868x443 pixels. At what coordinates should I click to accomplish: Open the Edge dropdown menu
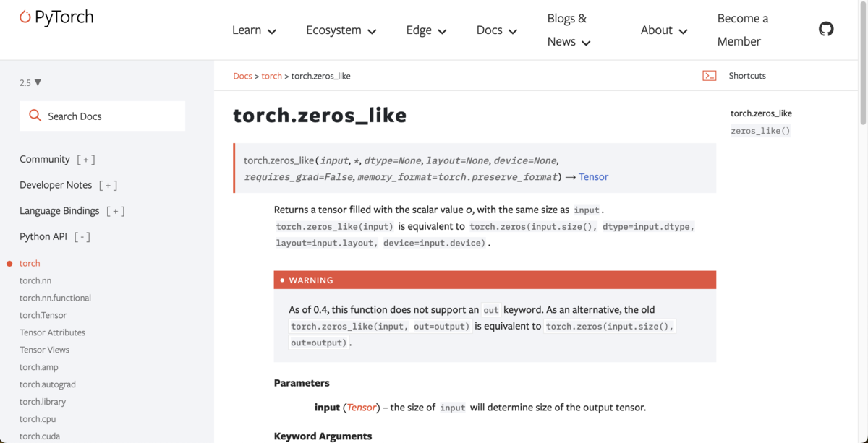click(425, 30)
